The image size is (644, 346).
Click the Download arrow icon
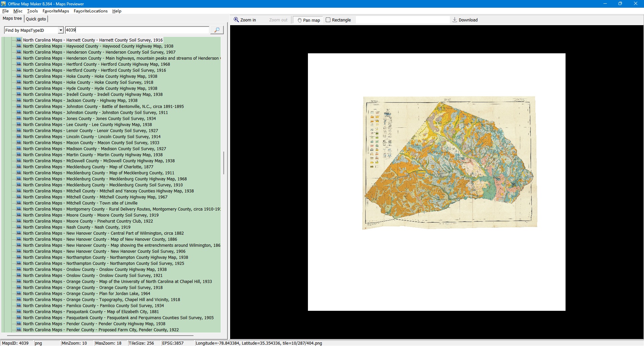click(454, 20)
